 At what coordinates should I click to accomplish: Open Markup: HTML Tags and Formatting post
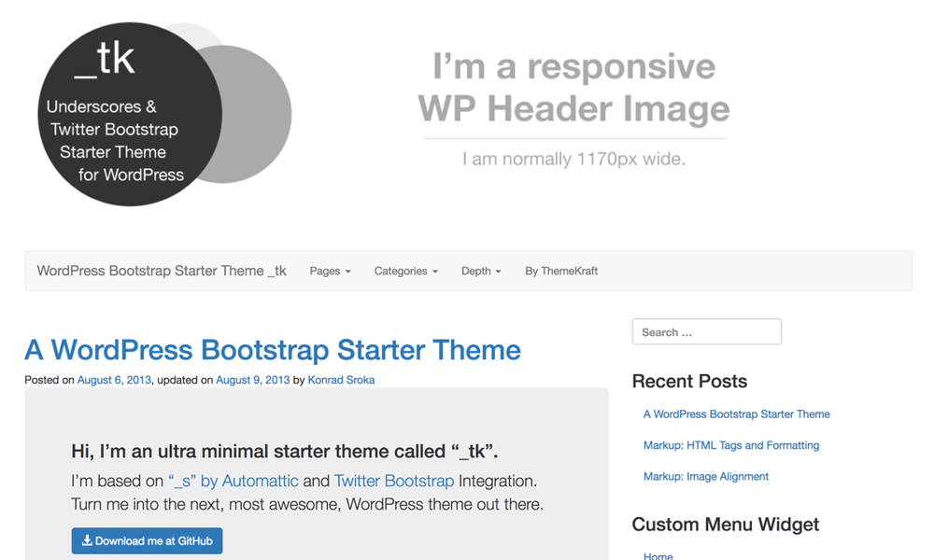pyautogui.click(x=730, y=445)
